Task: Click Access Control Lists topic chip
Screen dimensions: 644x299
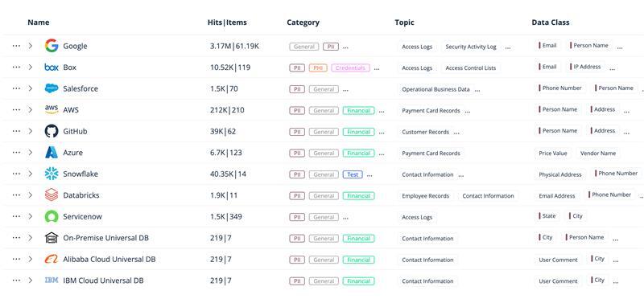Action: (471, 68)
